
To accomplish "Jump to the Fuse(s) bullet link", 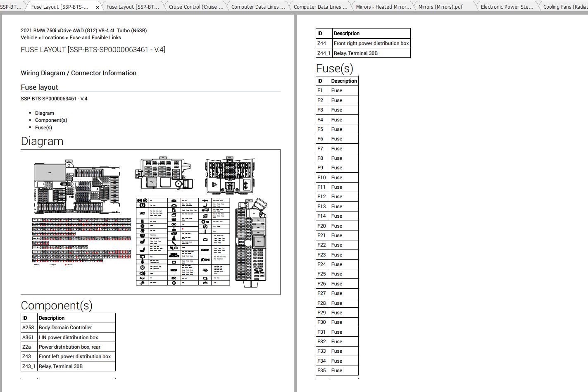I will pos(43,128).
